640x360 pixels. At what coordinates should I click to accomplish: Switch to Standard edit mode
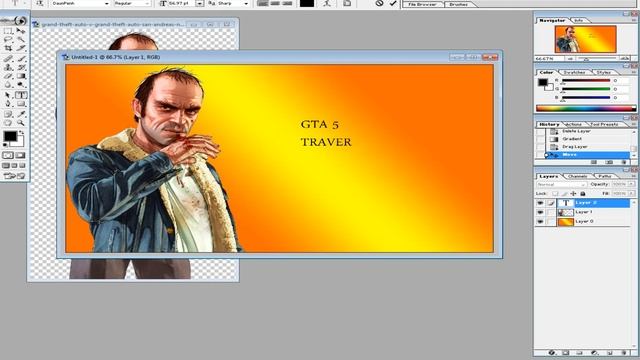(8, 156)
